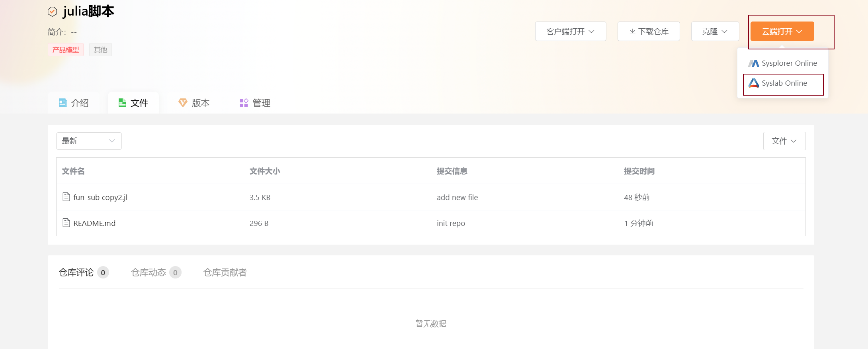Switch to the 介绍 tab
This screenshot has height=349, width=868.
[x=74, y=103]
